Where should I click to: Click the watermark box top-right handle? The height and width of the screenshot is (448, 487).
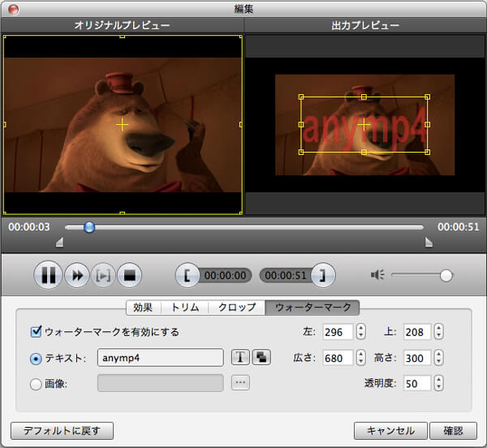point(428,97)
